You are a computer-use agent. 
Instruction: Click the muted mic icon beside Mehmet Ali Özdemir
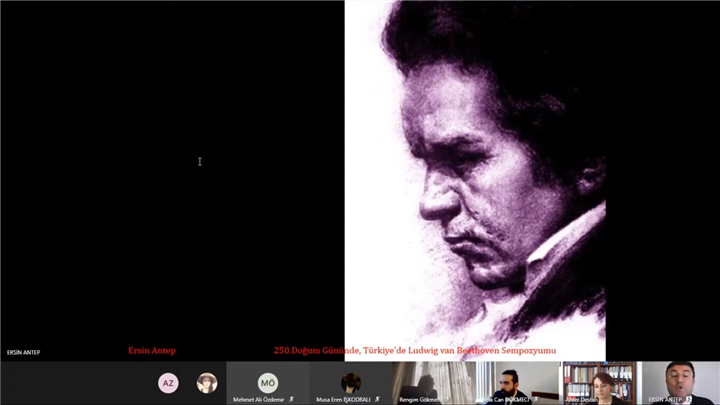291,399
